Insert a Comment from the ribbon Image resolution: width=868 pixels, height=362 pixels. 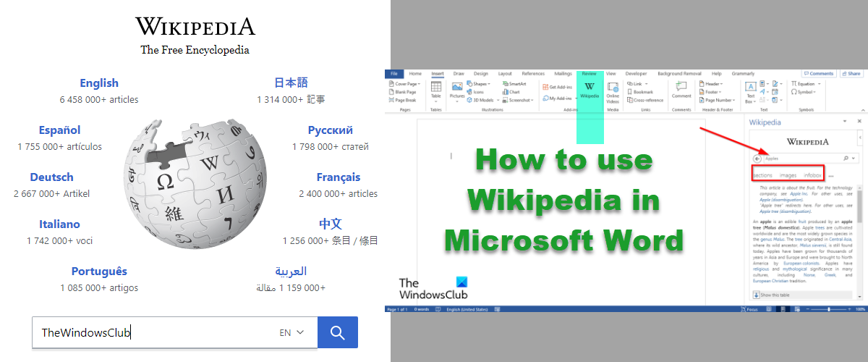681,88
